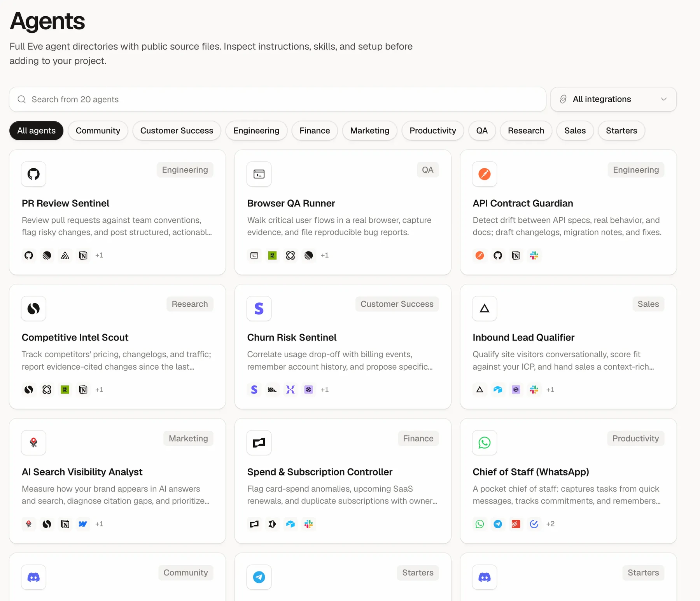Viewport: 700px width, 601px height.
Task: Open the Competitive Intel Scout agent title
Action: [75, 337]
